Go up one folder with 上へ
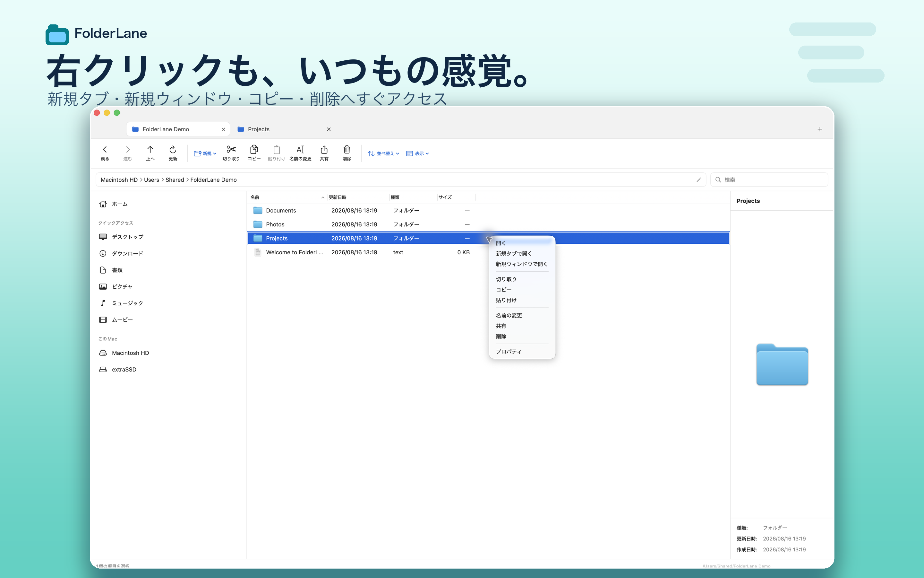 coord(150,153)
